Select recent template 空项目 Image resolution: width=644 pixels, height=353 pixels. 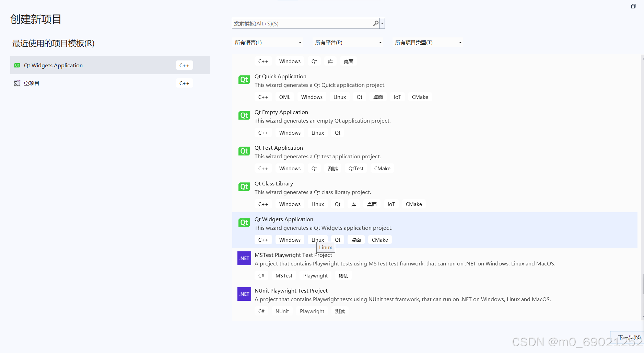(x=110, y=83)
